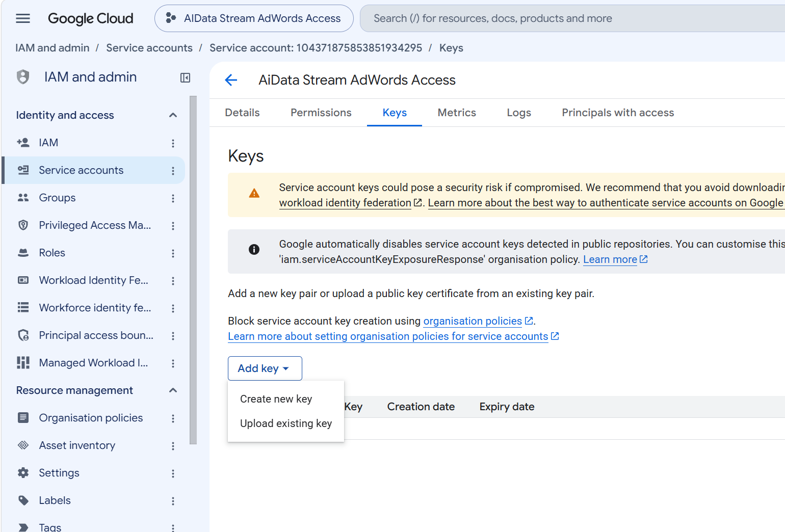
Task: Open more options for Roles
Action: click(173, 253)
